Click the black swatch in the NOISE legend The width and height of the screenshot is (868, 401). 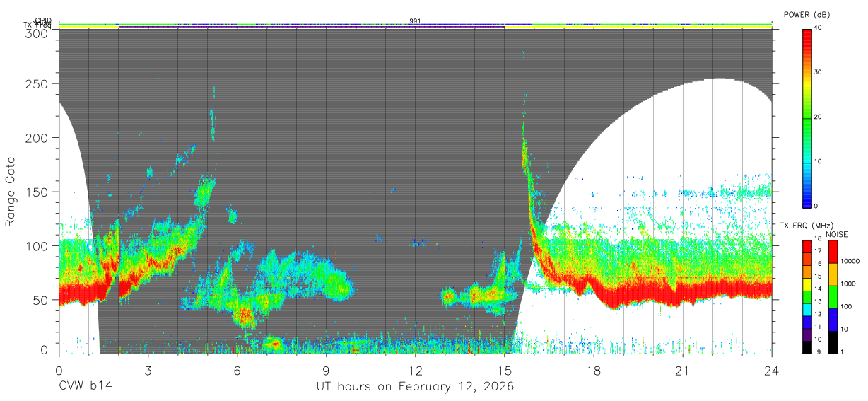click(x=833, y=342)
